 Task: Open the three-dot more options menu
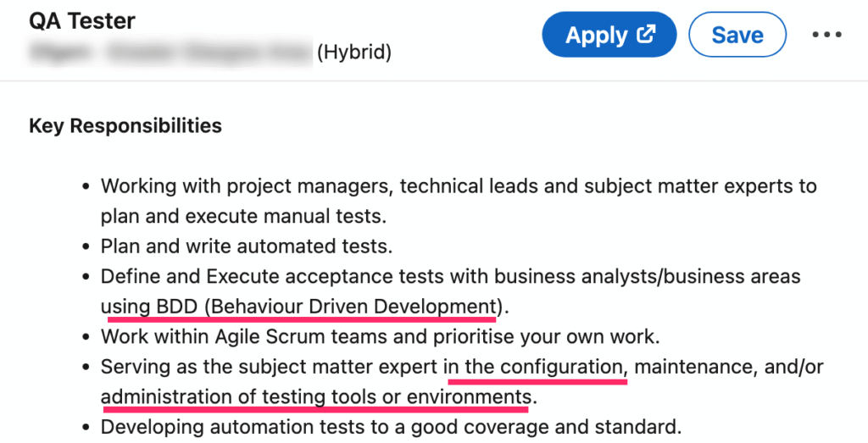(827, 35)
